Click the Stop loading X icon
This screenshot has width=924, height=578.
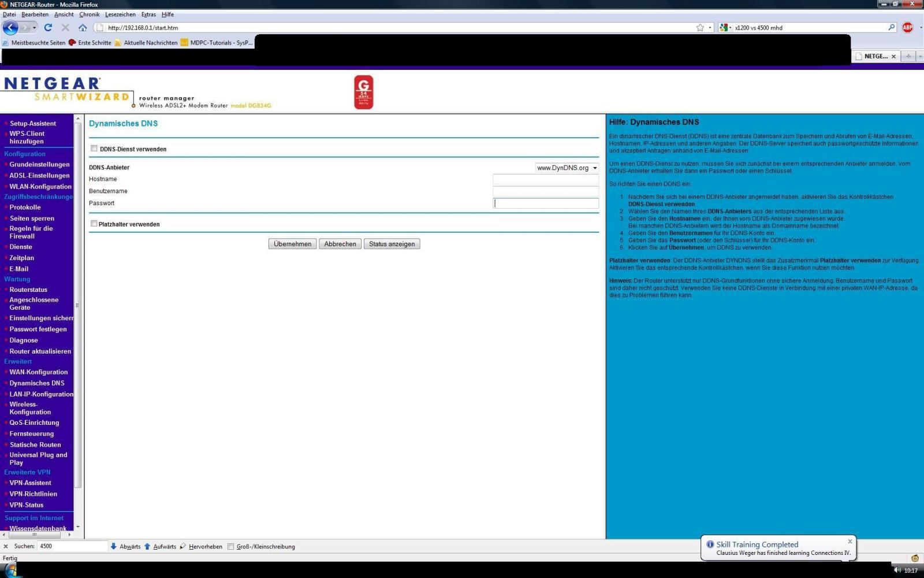coord(65,27)
